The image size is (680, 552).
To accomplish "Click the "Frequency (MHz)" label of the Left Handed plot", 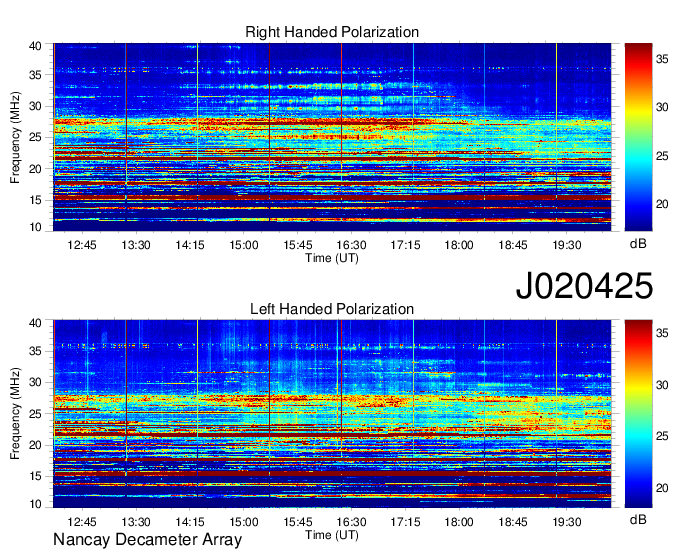I will point(15,414).
